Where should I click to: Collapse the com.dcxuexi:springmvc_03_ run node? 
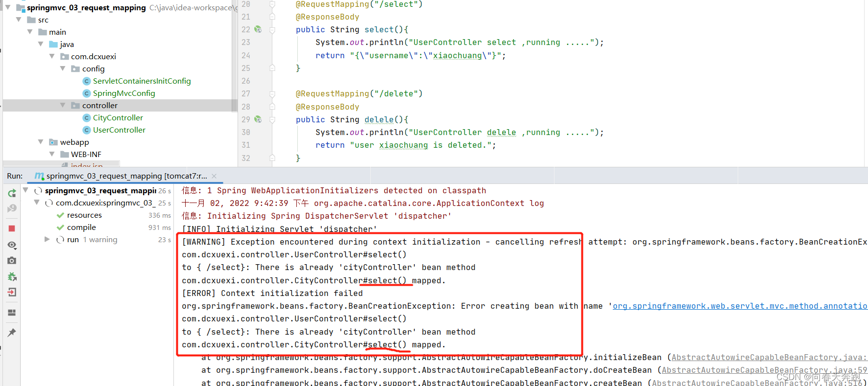coord(37,203)
